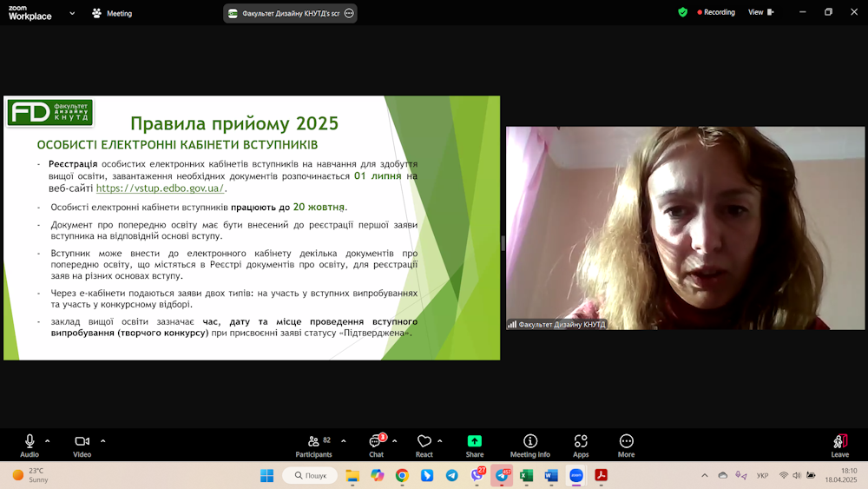
Task: Expand chat options arrow
Action: tap(394, 441)
